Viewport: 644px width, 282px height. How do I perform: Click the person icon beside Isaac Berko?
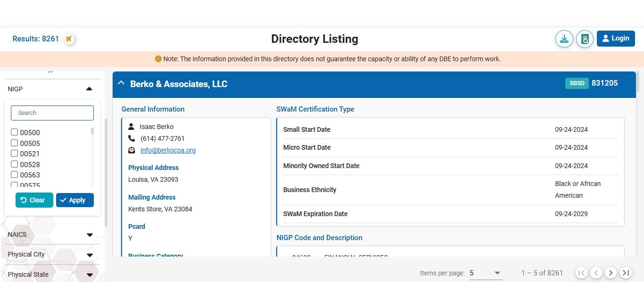pos(132,127)
